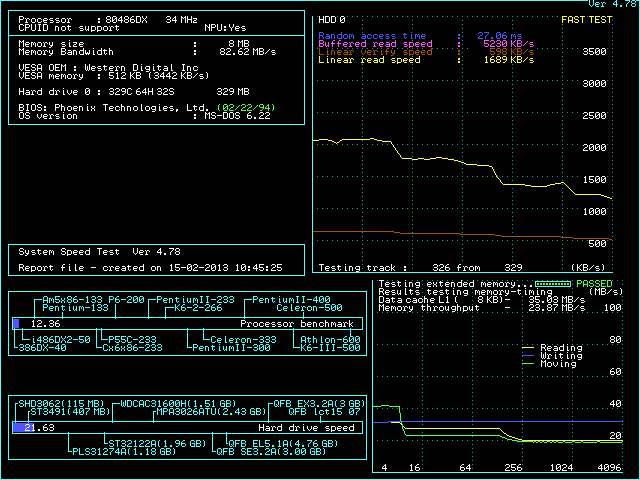Click the ST32122A(1.96 GB) drive reference
This screenshot has height=480, width=640.
pos(157,444)
